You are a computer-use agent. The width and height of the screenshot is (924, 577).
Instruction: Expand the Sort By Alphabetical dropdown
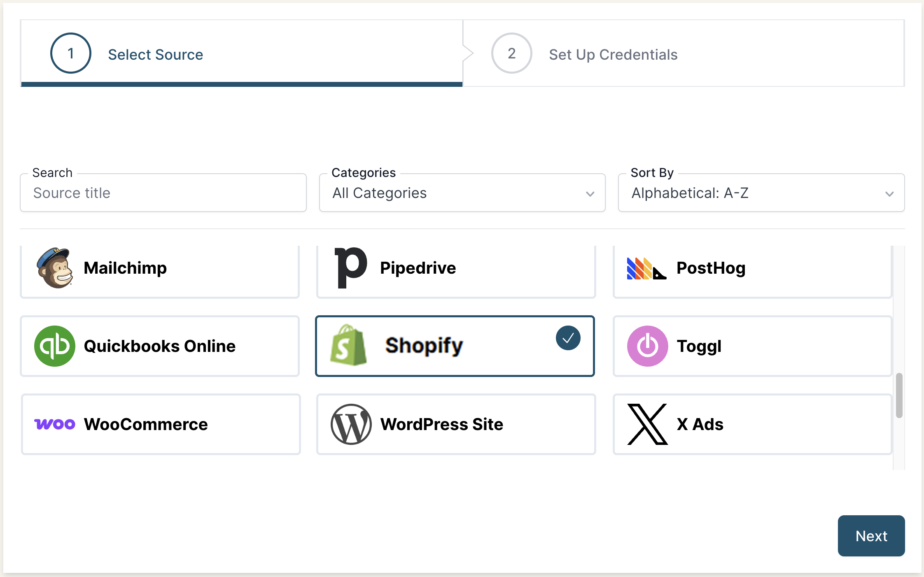761,193
